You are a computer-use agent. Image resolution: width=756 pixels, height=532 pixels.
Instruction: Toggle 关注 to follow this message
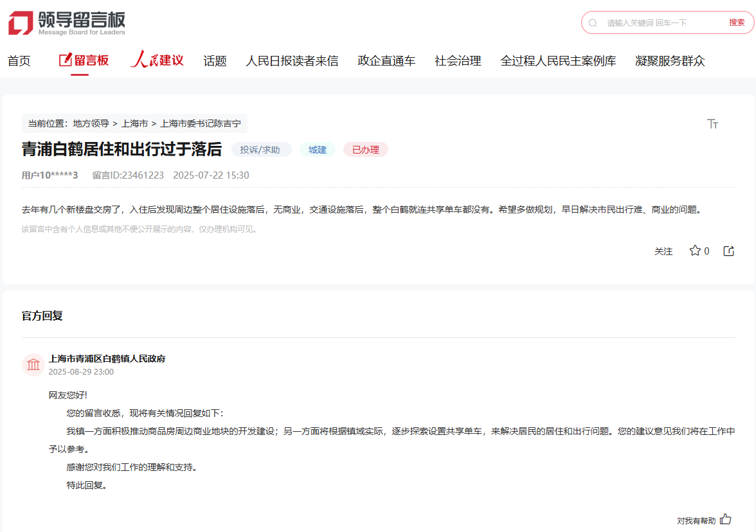(663, 251)
